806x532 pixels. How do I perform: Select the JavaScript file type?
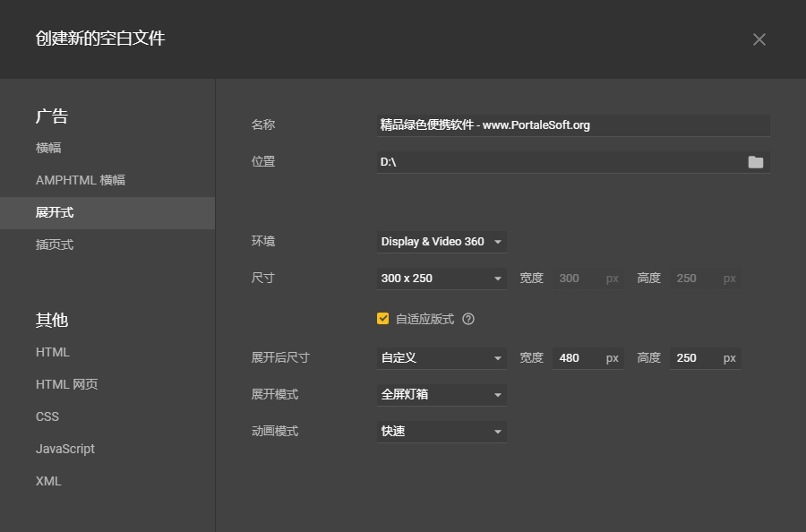[x=64, y=449]
